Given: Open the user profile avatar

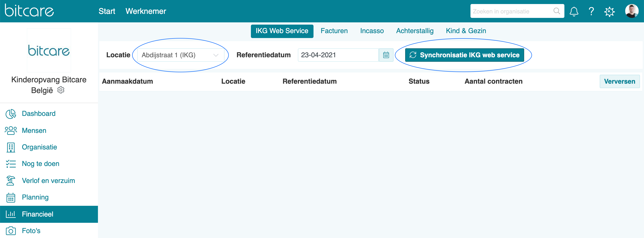Looking at the screenshot, I should 631,11.
